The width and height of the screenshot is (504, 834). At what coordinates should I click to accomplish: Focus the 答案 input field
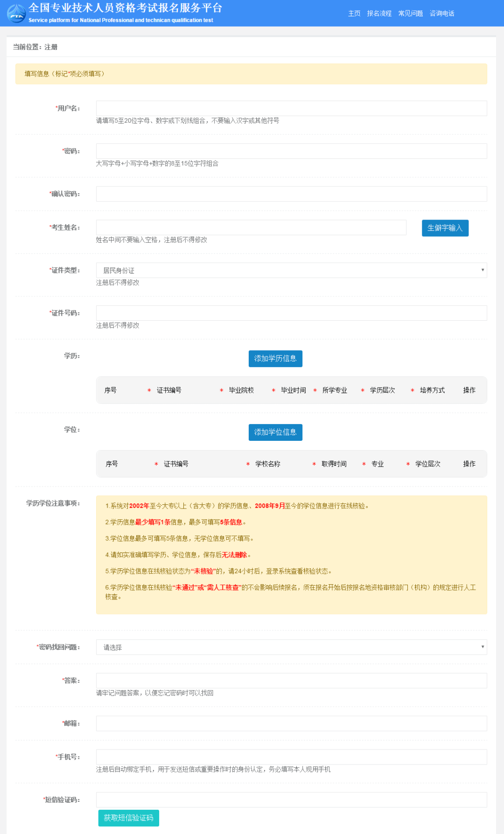pos(291,680)
